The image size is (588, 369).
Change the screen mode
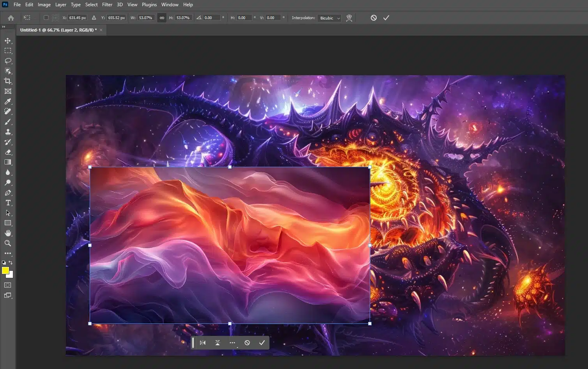click(8, 295)
